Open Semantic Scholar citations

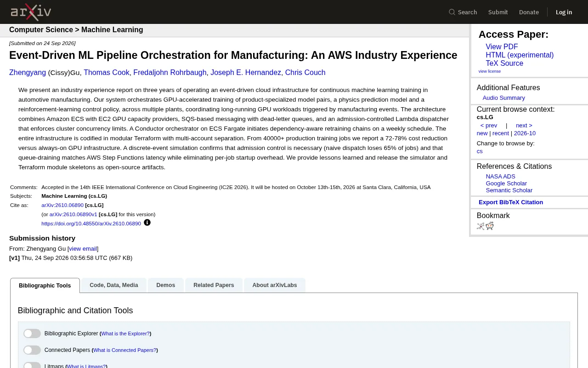tap(509, 190)
